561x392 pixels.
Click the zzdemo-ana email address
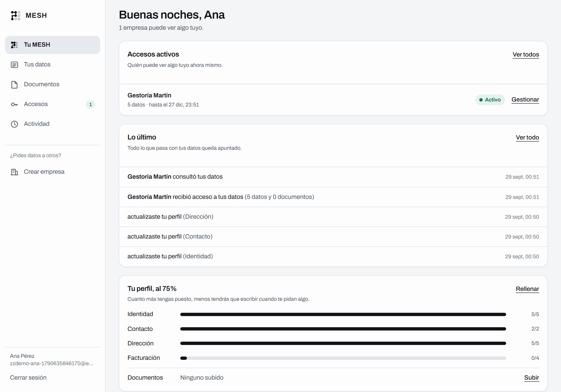coord(52,363)
